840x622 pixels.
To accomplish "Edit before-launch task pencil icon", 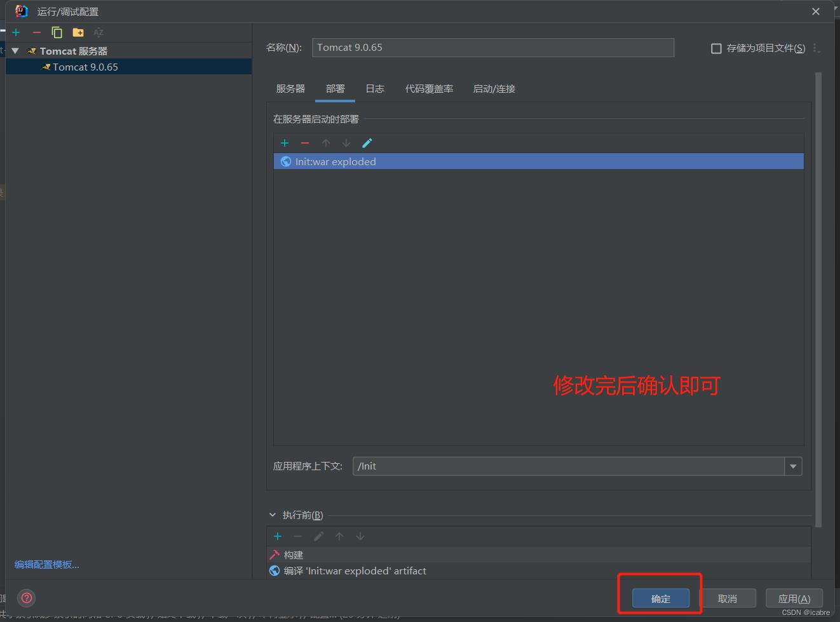I will pyautogui.click(x=318, y=536).
